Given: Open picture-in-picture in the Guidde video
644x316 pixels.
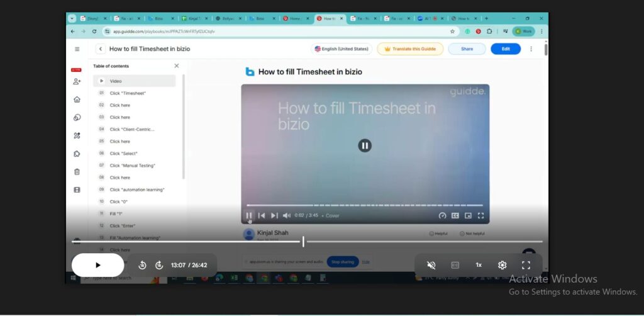Looking at the screenshot, I should point(468,215).
